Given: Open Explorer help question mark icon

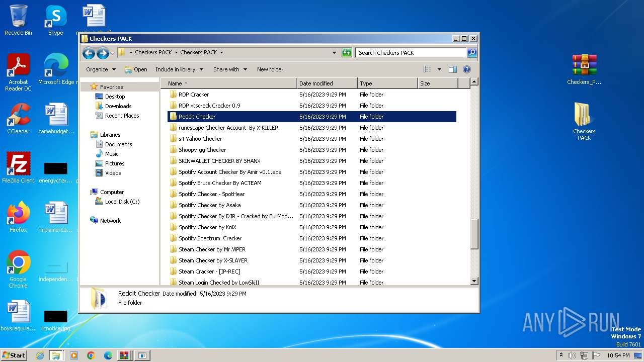Looking at the screenshot, I should [466, 69].
